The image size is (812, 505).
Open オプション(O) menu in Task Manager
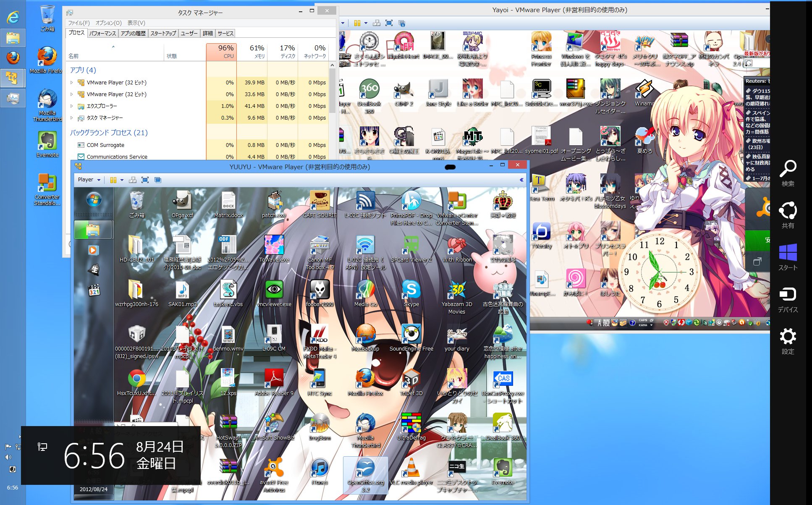pos(108,23)
